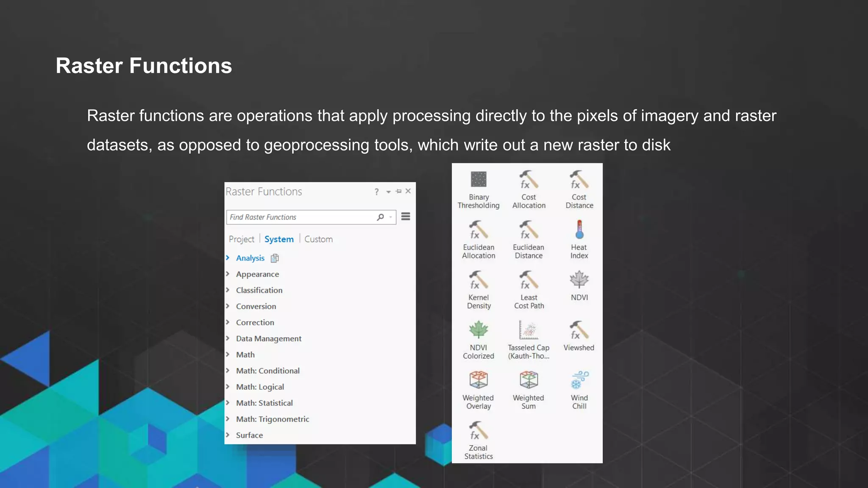Click the Heat Index thermometer icon
868x488 pixels.
click(x=579, y=230)
